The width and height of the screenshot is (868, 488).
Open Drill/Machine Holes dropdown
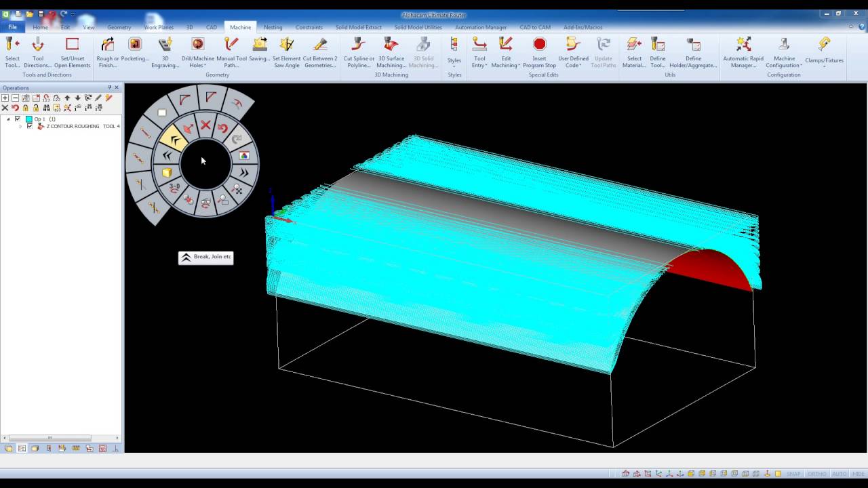[x=197, y=53]
